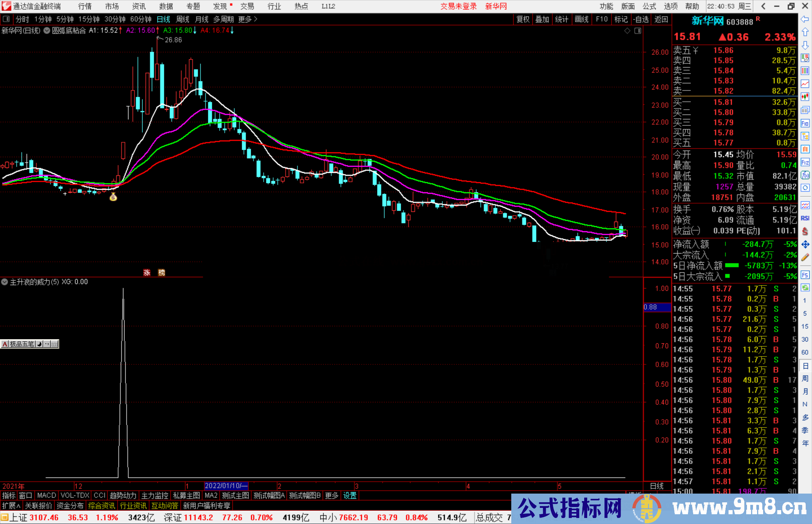
Task: Open the candlestick chart icon in sidebar
Action: (805, 97)
